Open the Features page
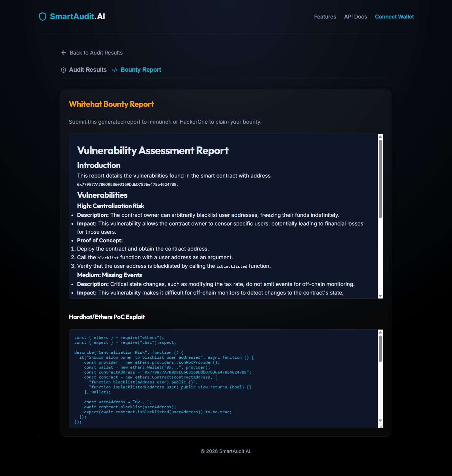Image resolution: width=452 pixels, height=476 pixels. 325,17
